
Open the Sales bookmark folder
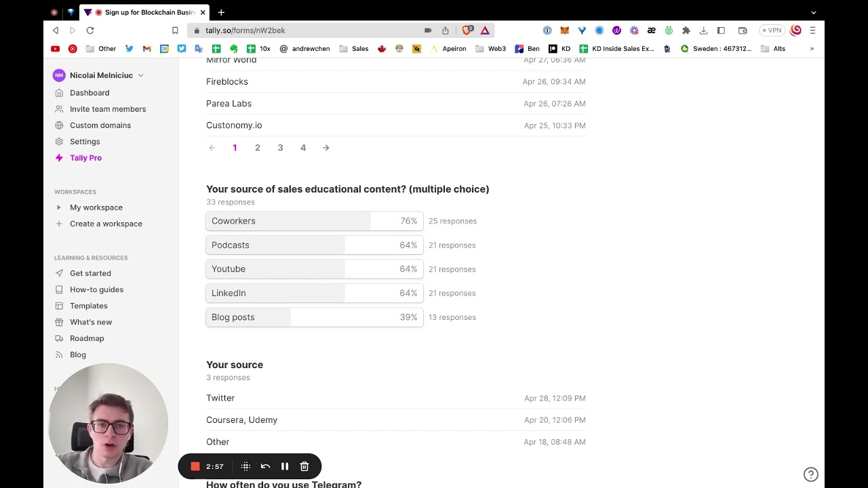[354, 49]
